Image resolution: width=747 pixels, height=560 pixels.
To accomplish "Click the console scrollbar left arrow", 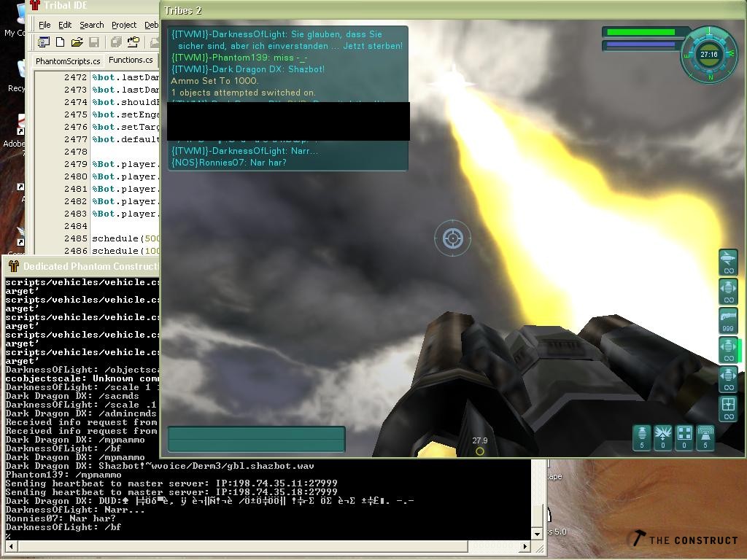I will 10,546.
